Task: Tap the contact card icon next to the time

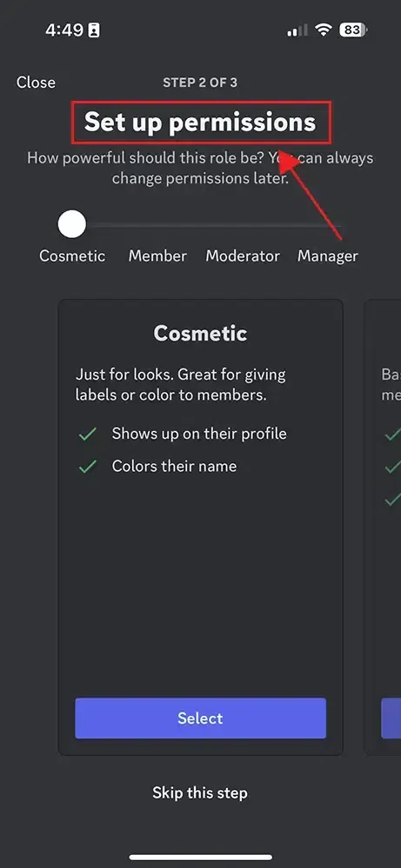Action: coord(94,30)
